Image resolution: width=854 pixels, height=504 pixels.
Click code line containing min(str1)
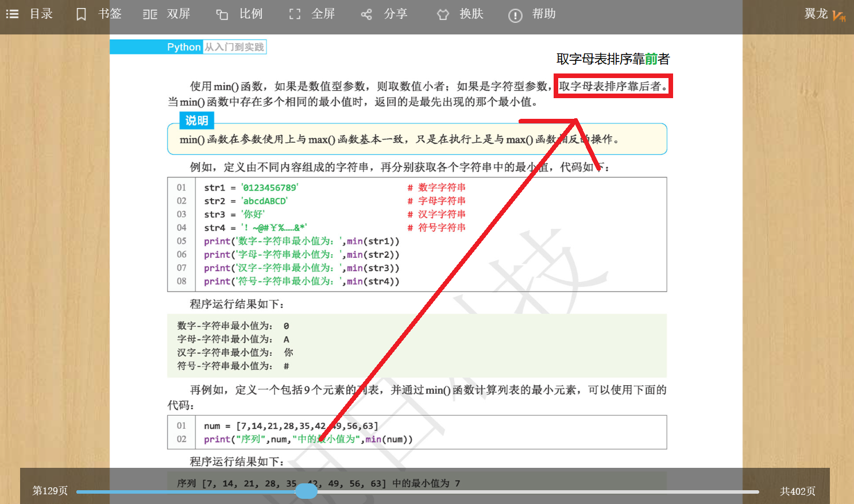click(302, 241)
